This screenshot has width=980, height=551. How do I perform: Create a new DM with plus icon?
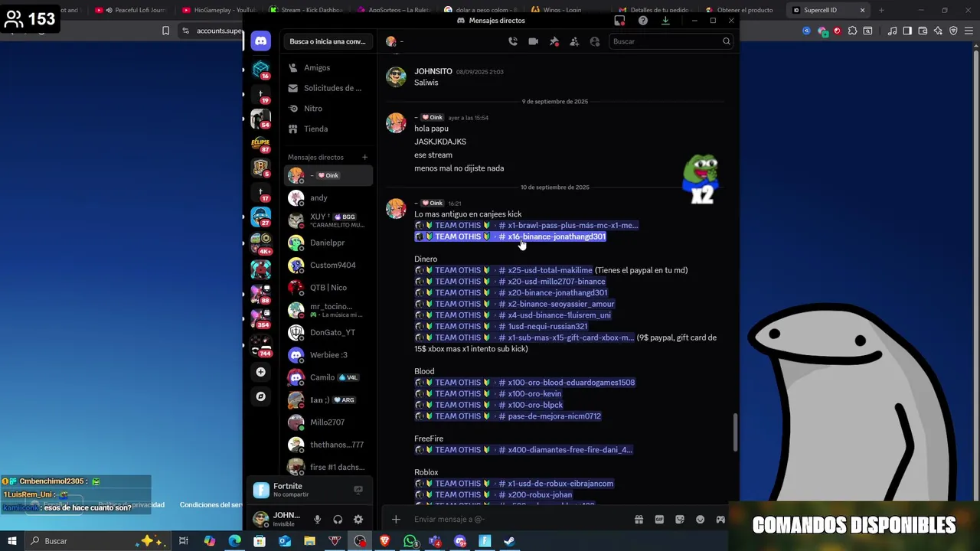[364, 157]
